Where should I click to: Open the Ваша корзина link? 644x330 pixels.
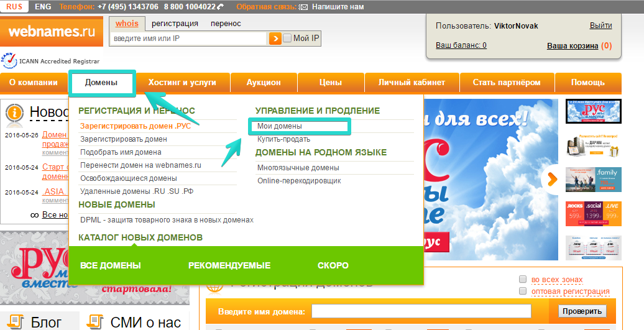point(573,46)
